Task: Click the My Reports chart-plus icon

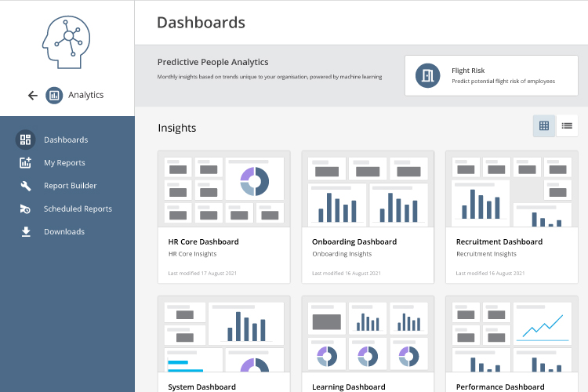Action: pos(25,163)
